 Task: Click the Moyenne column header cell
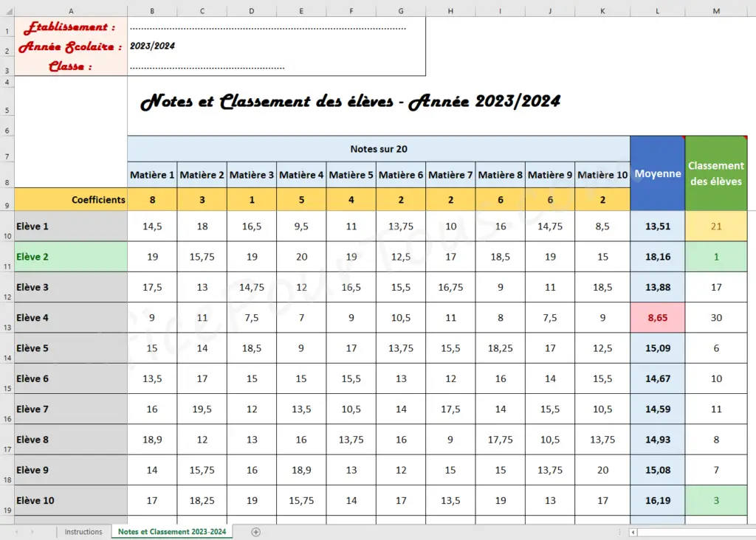click(657, 174)
